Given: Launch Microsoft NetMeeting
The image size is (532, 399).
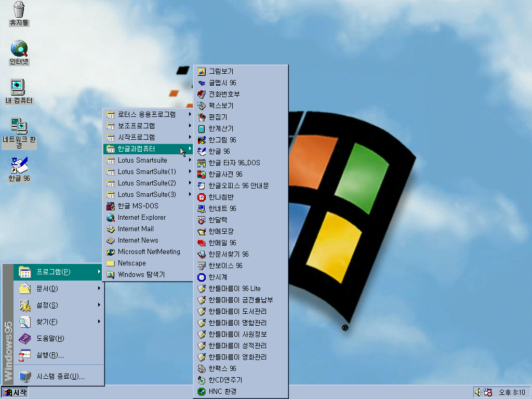Looking at the screenshot, I should coord(148,252).
